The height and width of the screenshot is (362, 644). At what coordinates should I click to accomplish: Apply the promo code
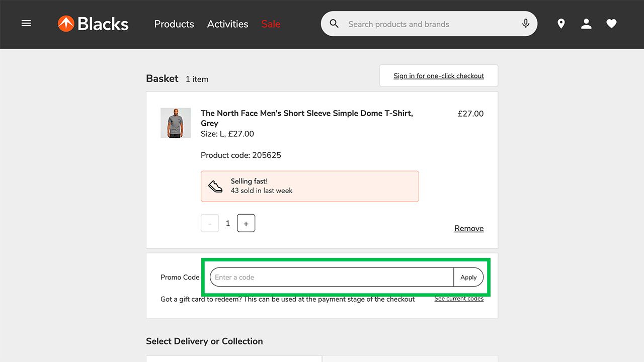click(468, 277)
